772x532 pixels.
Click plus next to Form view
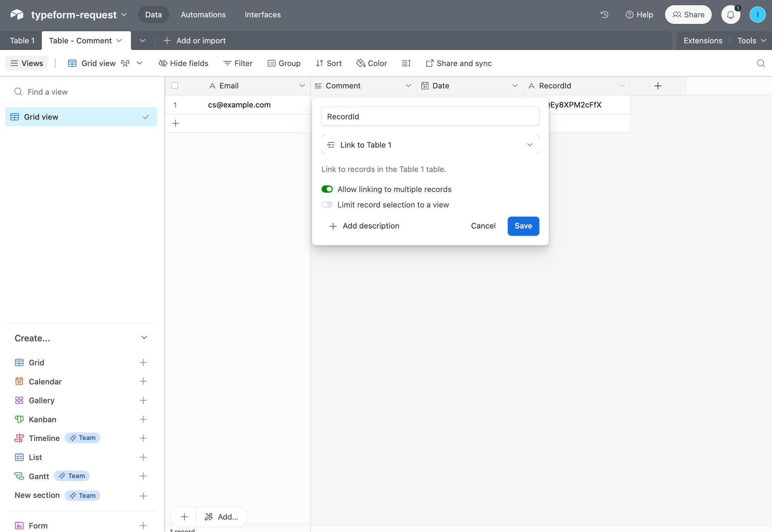[143, 525]
